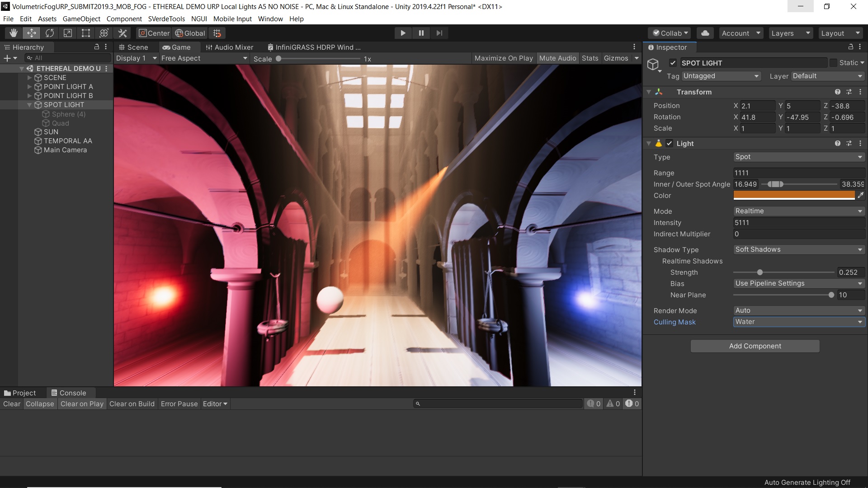The image size is (868, 488).
Task: Open the Light color swatch
Action: coord(793,195)
